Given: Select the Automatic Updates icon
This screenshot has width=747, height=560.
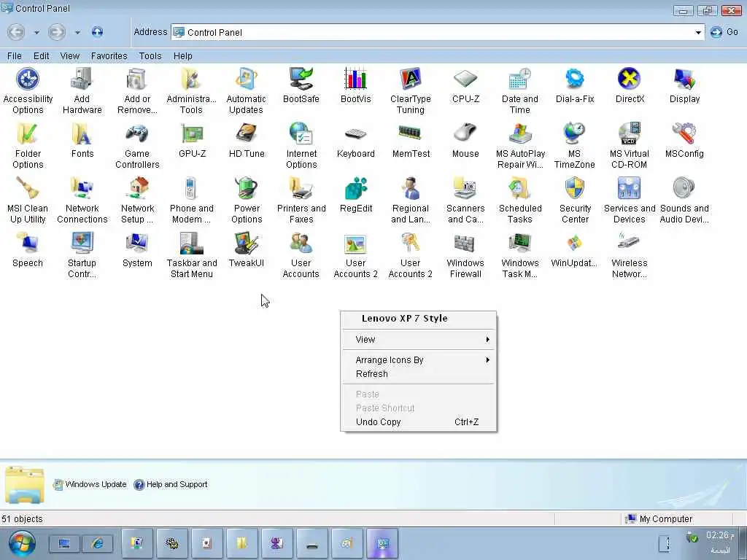Looking at the screenshot, I should [x=247, y=79].
